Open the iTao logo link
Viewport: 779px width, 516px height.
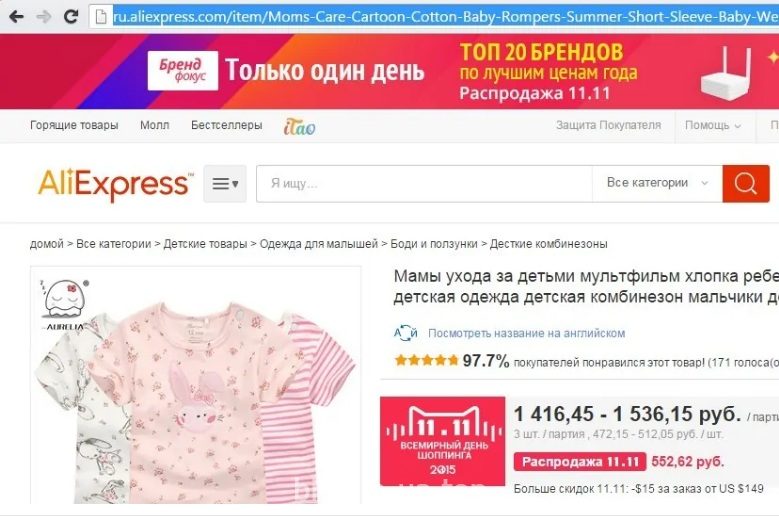click(x=300, y=127)
